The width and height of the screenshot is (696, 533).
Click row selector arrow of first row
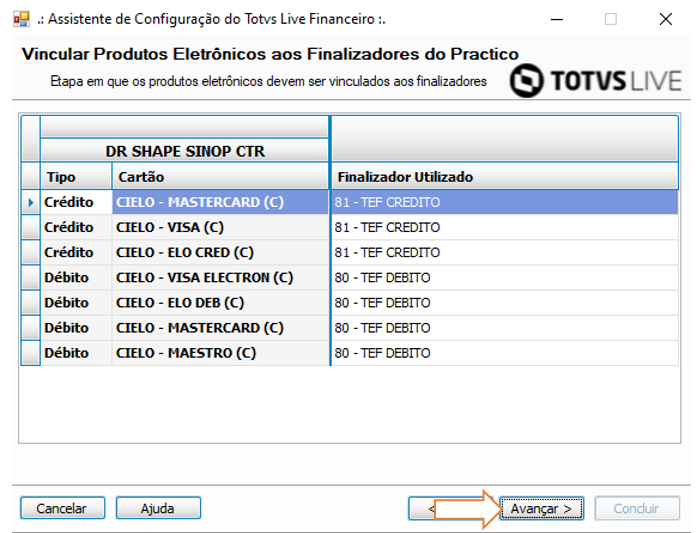[x=31, y=202]
